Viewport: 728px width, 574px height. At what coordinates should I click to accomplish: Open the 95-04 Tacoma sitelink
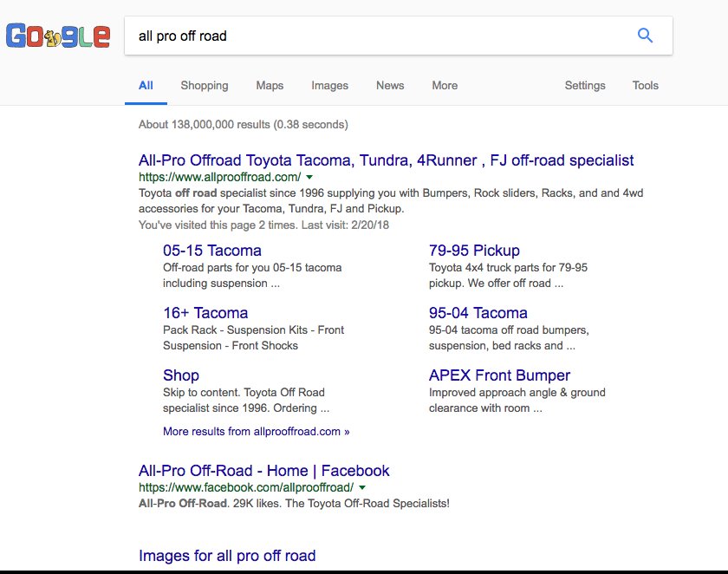(478, 312)
